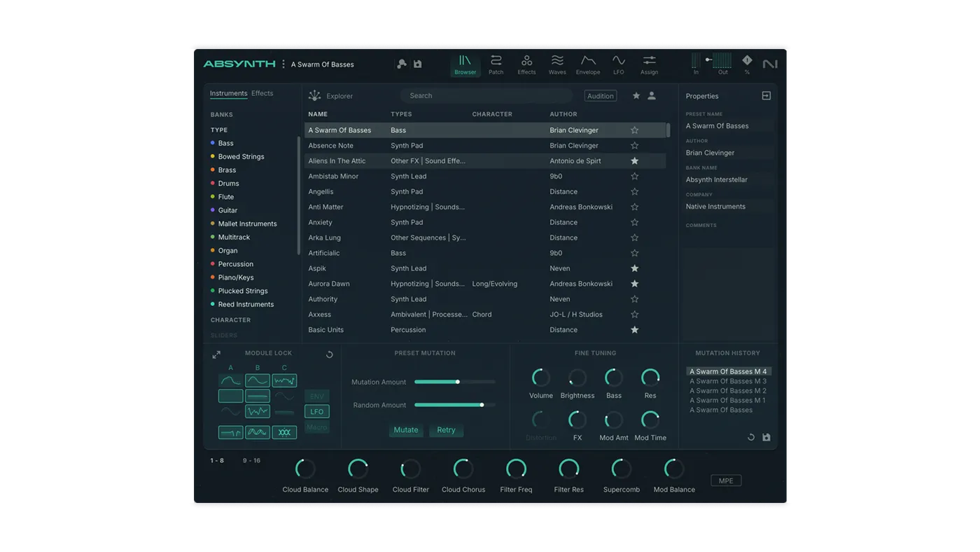980x552 pixels.
Task: Open the LFO page
Action: (619, 64)
